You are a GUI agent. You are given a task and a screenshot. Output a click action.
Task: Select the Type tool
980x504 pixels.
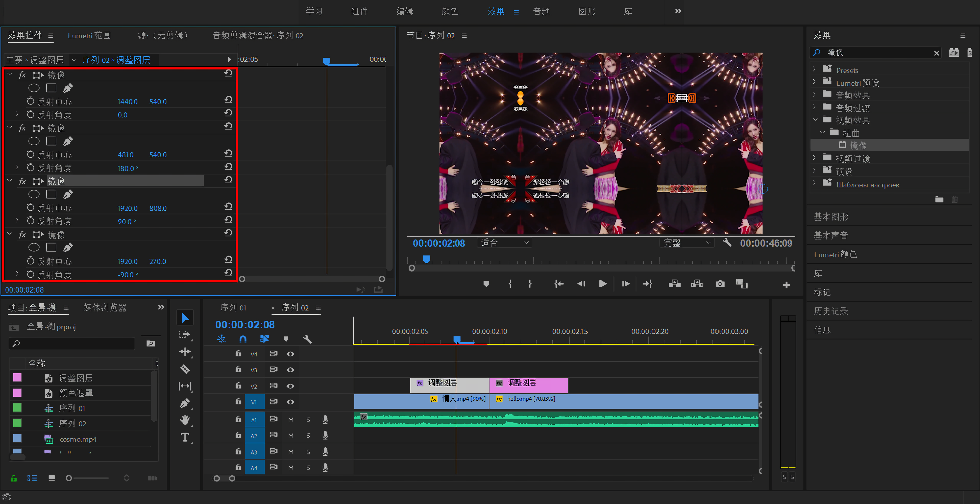(185, 437)
